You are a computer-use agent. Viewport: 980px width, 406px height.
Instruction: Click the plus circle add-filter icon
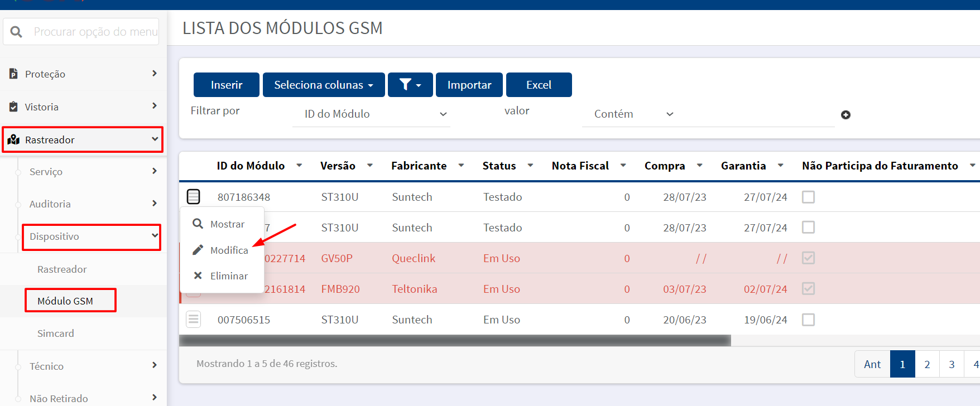click(x=846, y=115)
